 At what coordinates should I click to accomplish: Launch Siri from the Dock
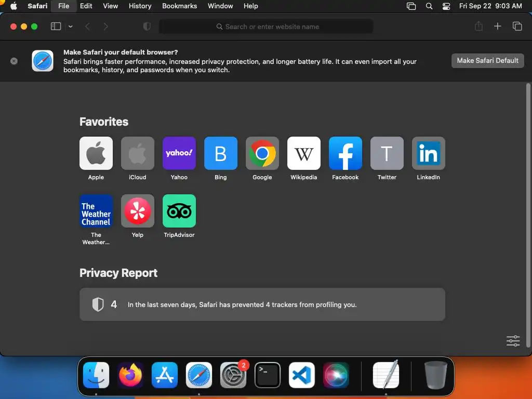(x=336, y=375)
